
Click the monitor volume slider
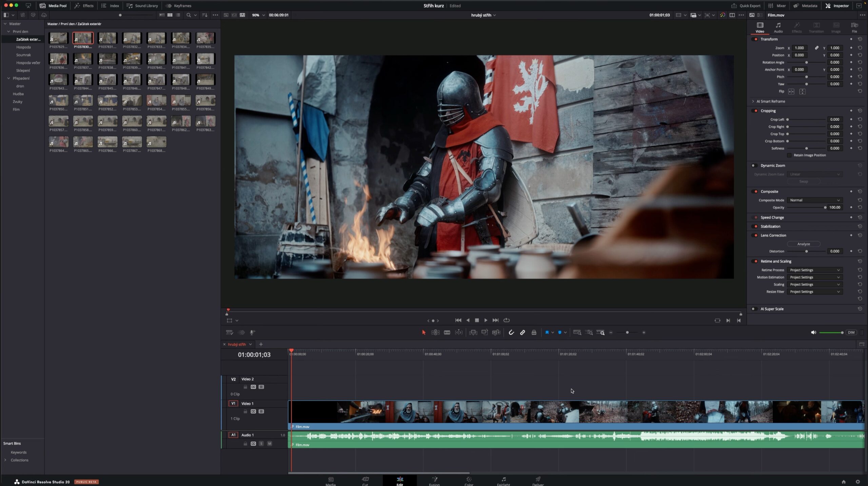831,333
